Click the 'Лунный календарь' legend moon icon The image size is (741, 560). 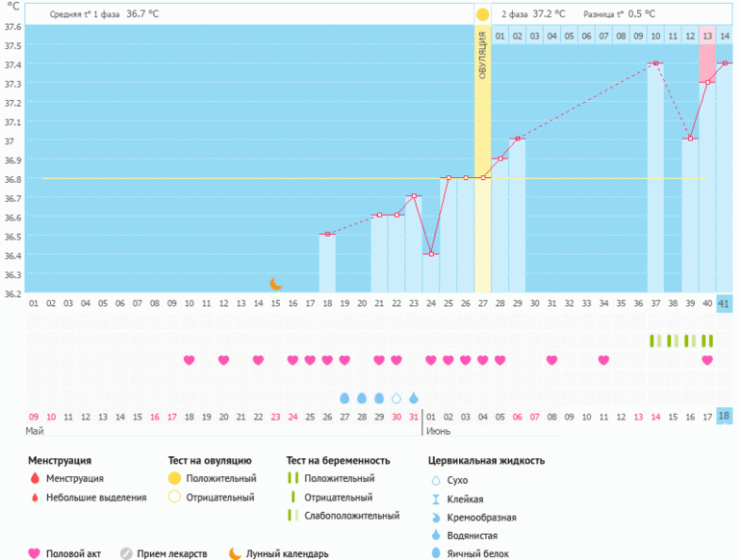(x=235, y=553)
